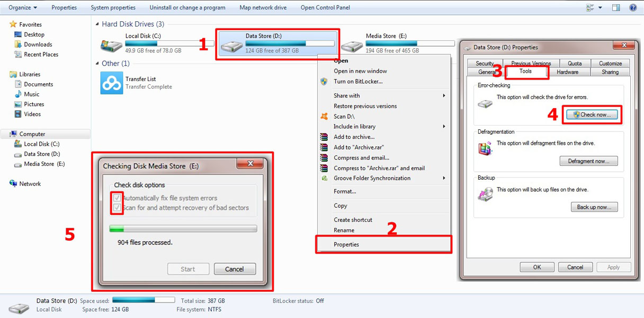Open the view options dropdown arrow
Screen dimensions: 644x318
coord(600,7)
